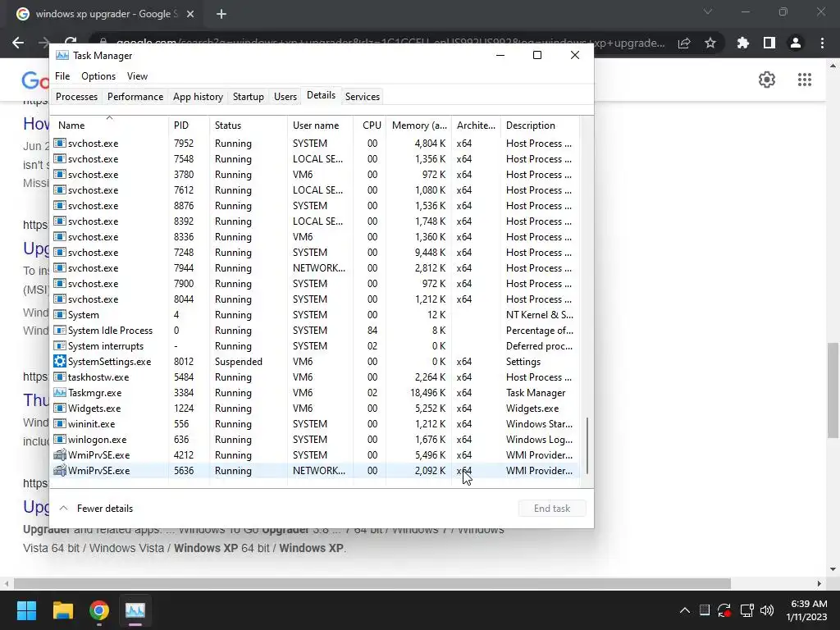Sort by the CPU column header
Screen dimensions: 840x630
370,125
